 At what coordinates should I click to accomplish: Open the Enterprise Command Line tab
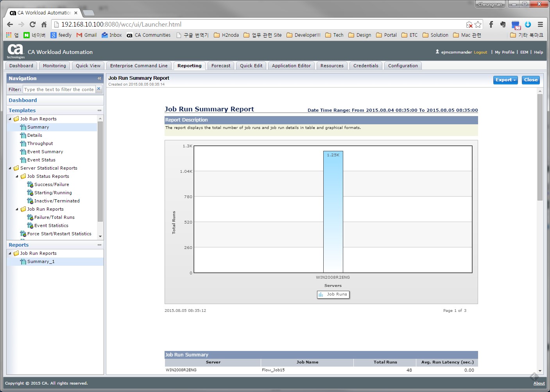pyautogui.click(x=139, y=66)
